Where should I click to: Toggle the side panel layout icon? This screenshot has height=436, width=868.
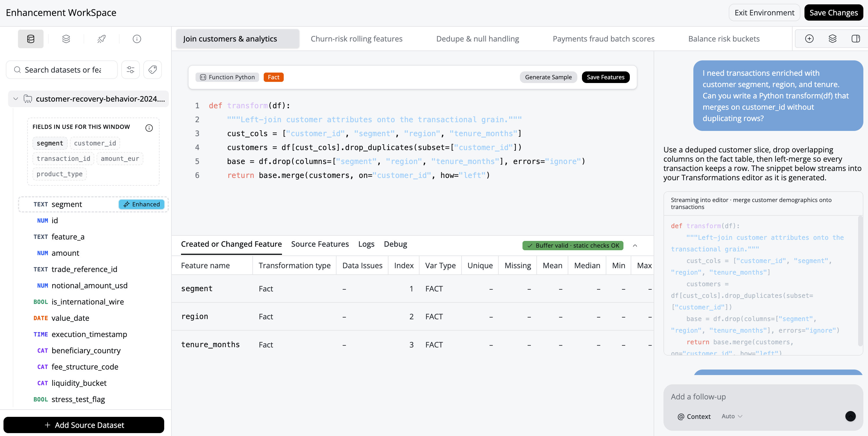pyautogui.click(x=856, y=39)
